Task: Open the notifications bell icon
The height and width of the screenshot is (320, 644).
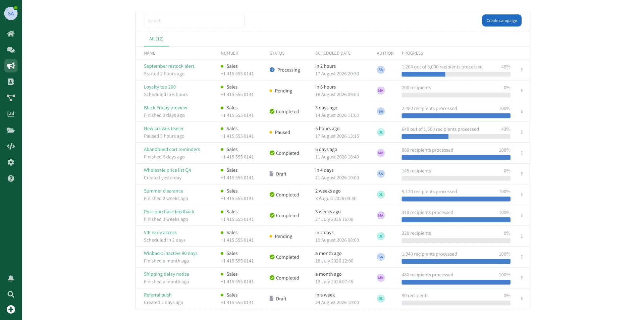Action: tap(11, 278)
